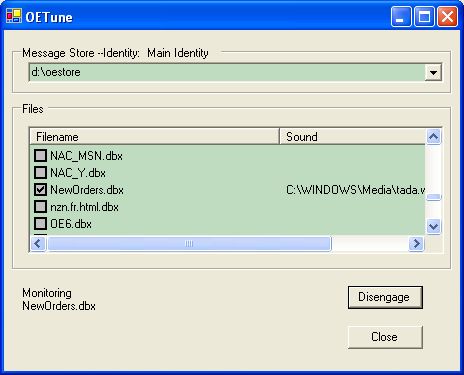This screenshot has height=375, width=464.
Task: Close OETune with the red X
Action: (x=447, y=16)
